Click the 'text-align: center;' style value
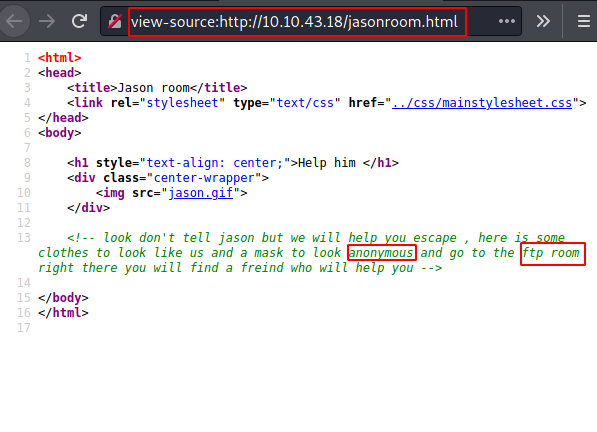This screenshot has height=432, width=597. pyautogui.click(x=215, y=163)
